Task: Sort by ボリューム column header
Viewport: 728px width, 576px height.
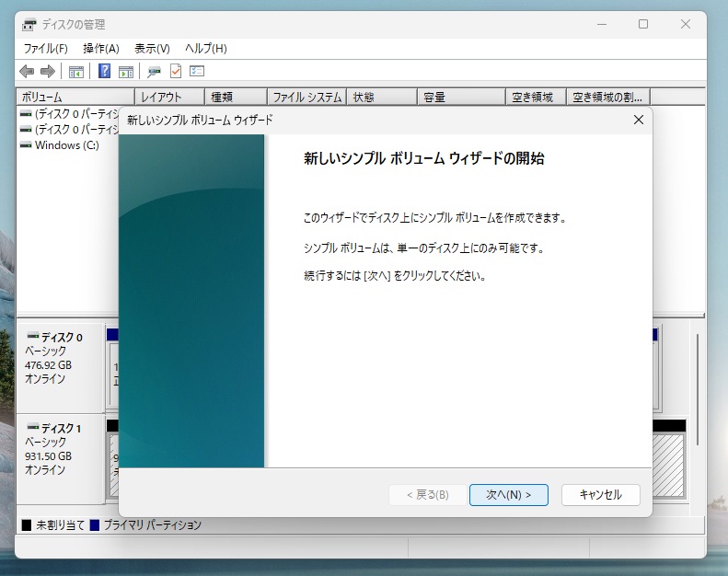Action: [75, 97]
